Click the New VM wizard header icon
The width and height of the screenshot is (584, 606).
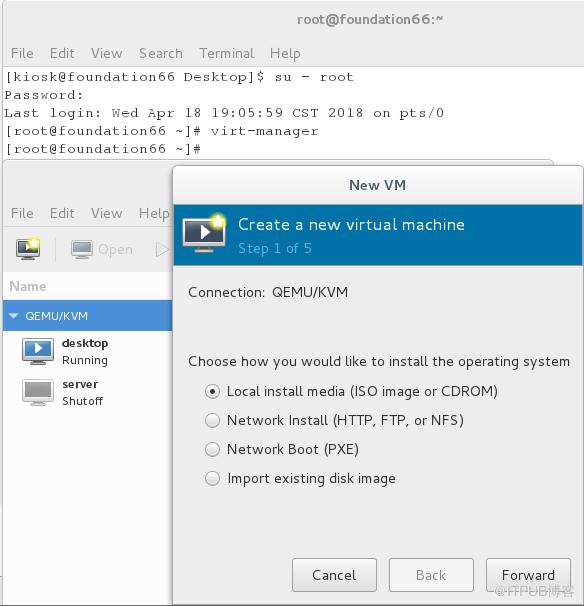pos(204,233)
